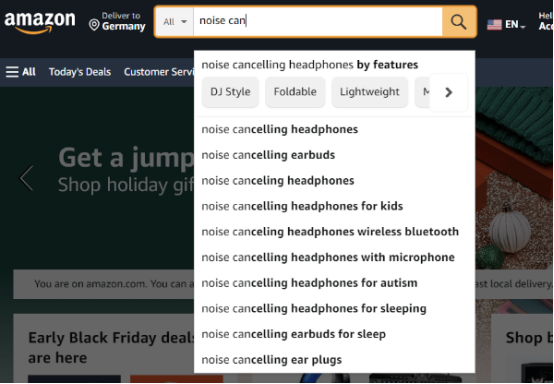Click the Deliver to Germany location pin
554x384 pixels.
click(94, 25)
